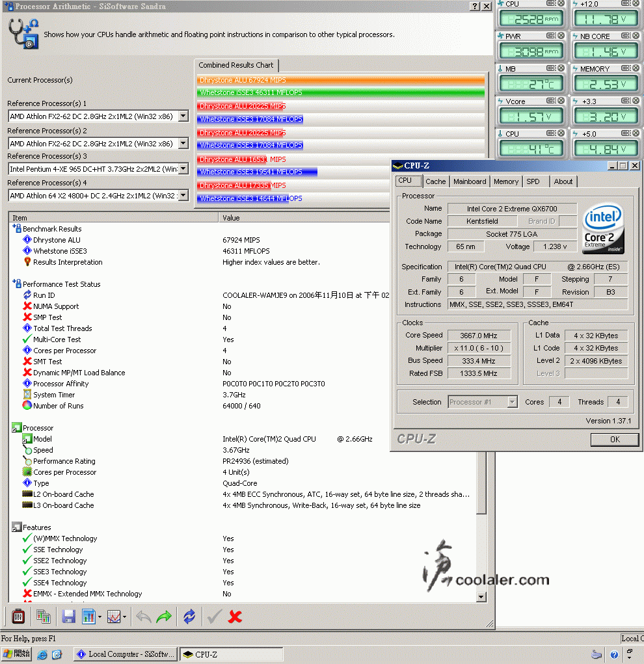
Task: Open the Reference Processor 4 dropdown list
Action: click(183, 196)
